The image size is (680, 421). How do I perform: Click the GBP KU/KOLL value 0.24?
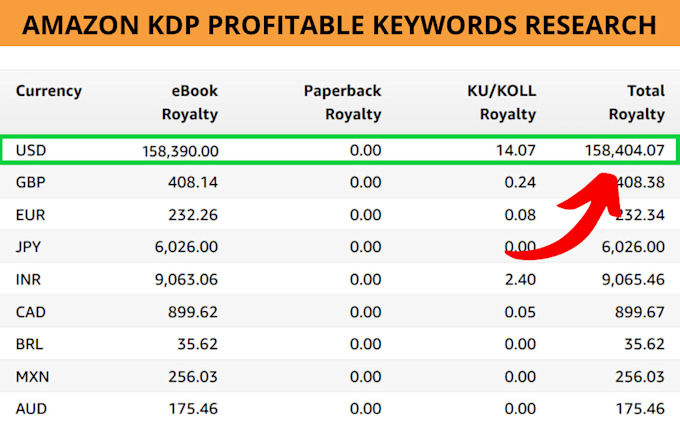pos(520,182)
